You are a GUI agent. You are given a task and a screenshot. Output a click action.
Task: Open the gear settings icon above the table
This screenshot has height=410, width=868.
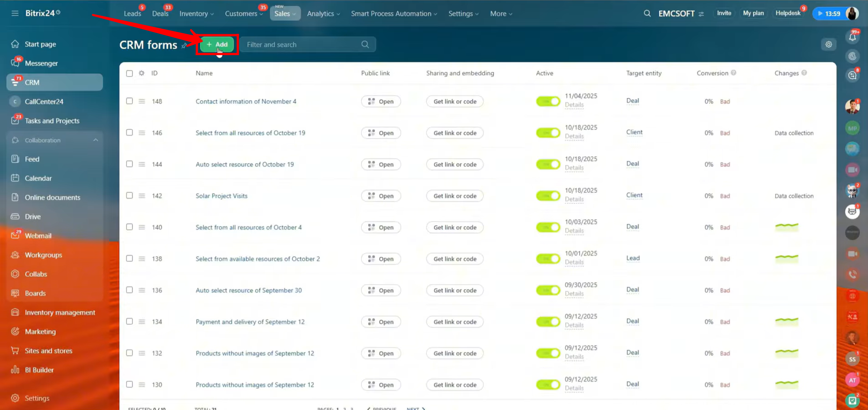[828, 44]
